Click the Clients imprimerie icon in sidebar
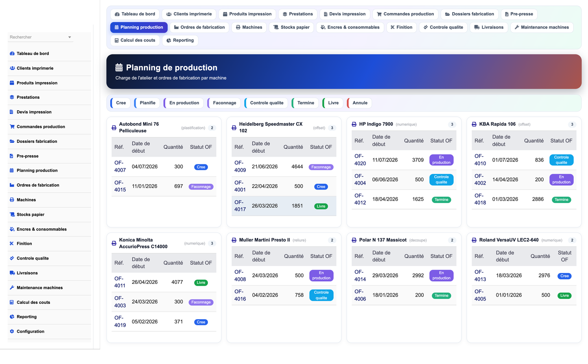The width and height of the screenshot is (588, 364). (12, 68)
